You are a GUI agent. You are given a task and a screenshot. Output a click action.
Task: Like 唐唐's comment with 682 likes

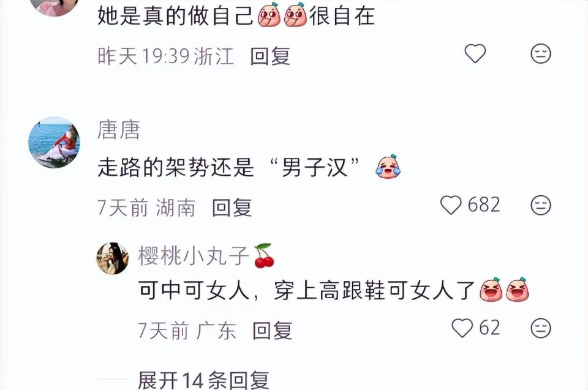[x=451, y=205]
